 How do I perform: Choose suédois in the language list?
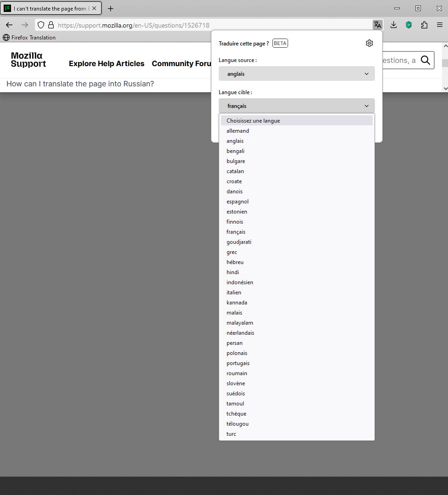[297, 394]
